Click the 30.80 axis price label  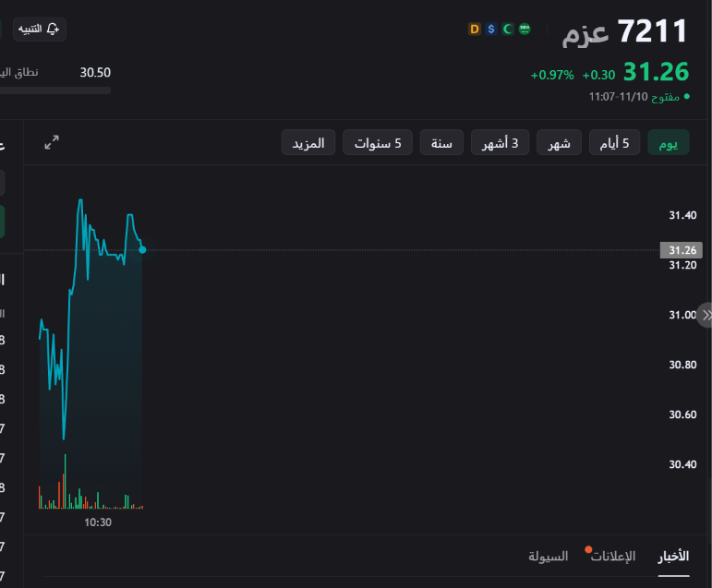pos(682,365)
